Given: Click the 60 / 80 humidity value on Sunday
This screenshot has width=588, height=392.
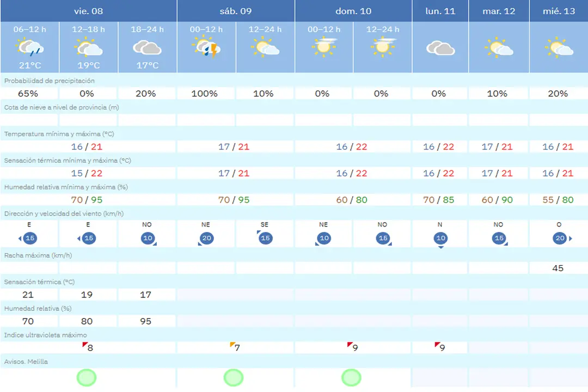Looking at the screenshot, I should (352, 200).
